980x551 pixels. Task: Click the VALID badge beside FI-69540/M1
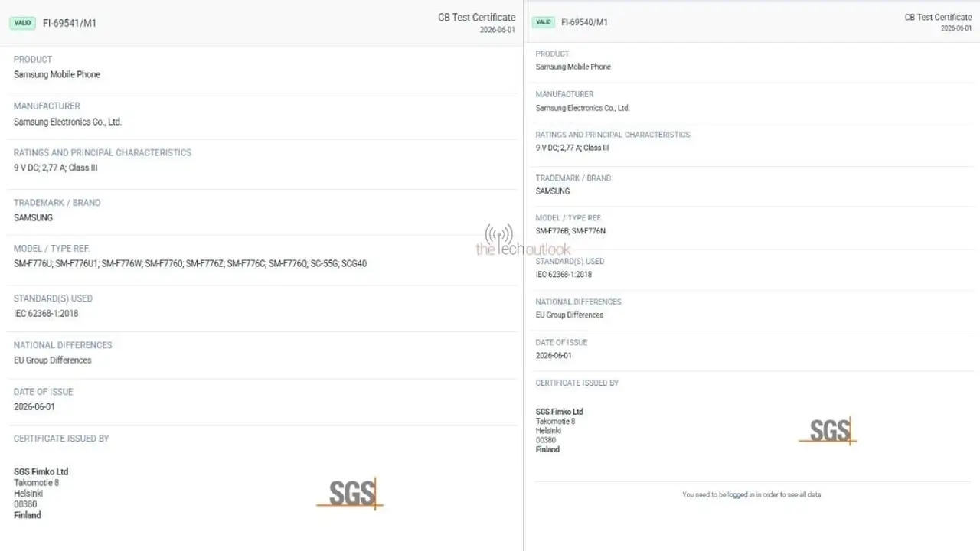pyautogui.click(x=544, y=22)
